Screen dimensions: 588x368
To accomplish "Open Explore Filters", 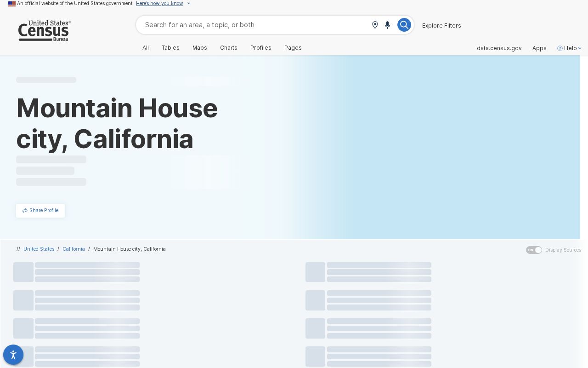I will [x=441, y=25].
